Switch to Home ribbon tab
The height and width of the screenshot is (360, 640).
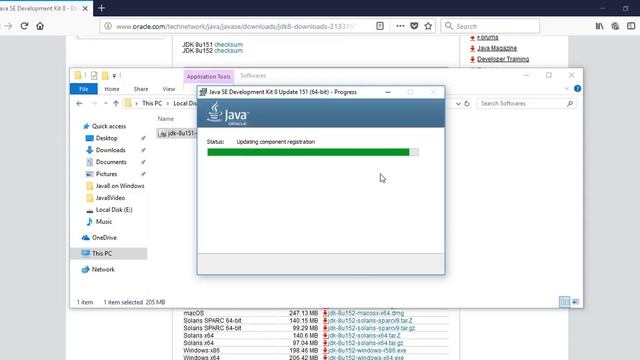[x=112, y=89]
